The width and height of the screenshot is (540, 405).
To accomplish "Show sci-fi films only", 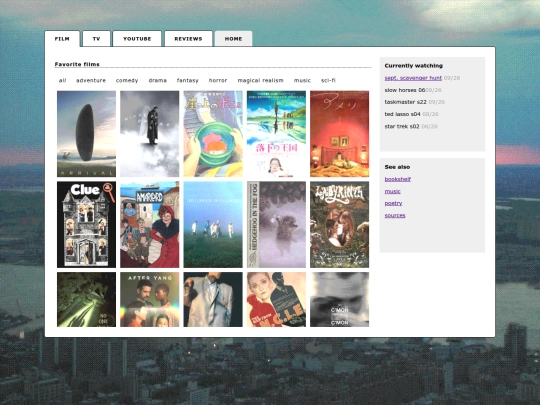I will pyautogui.click(x=328, y=80).
